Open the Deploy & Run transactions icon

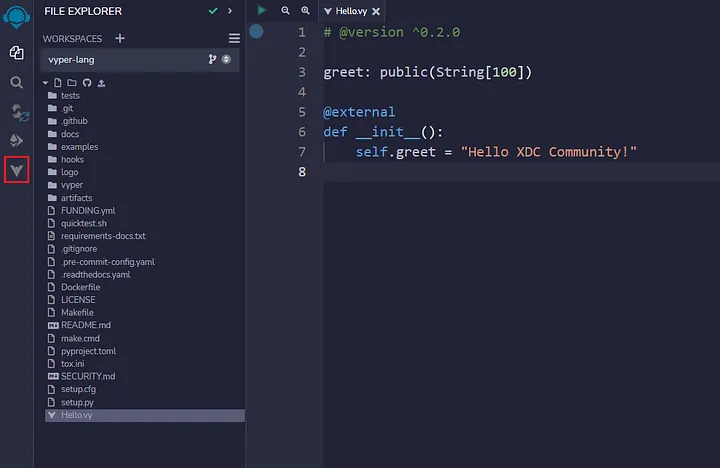16,140
